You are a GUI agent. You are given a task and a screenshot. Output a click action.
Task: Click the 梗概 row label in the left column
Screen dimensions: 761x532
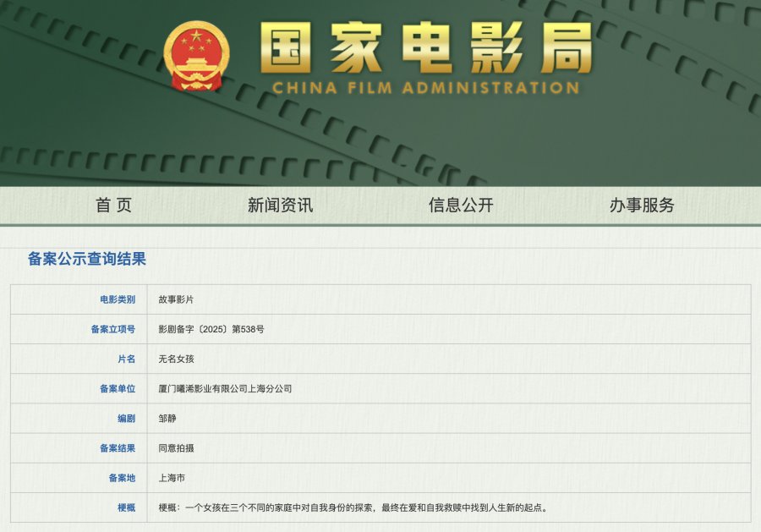(x=127, y=507)
